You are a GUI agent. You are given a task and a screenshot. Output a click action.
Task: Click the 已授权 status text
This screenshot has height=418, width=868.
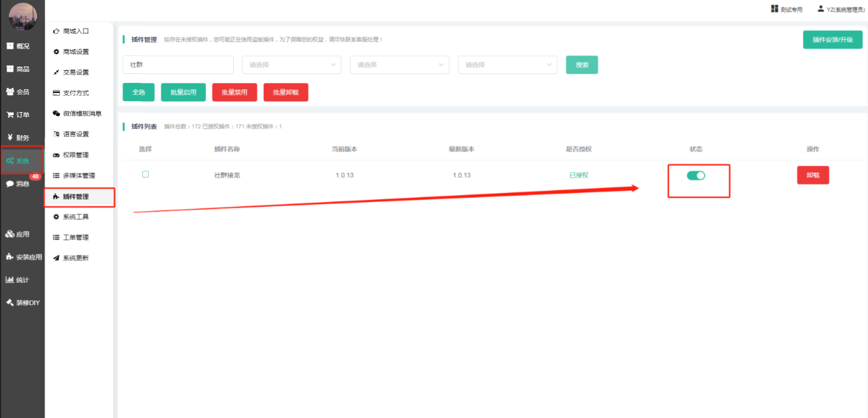[578, 175]
